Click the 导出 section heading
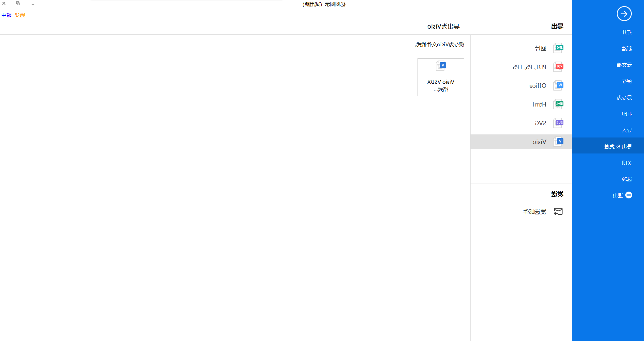The width and height of the screenshot is (644, 341). point(557,26)
